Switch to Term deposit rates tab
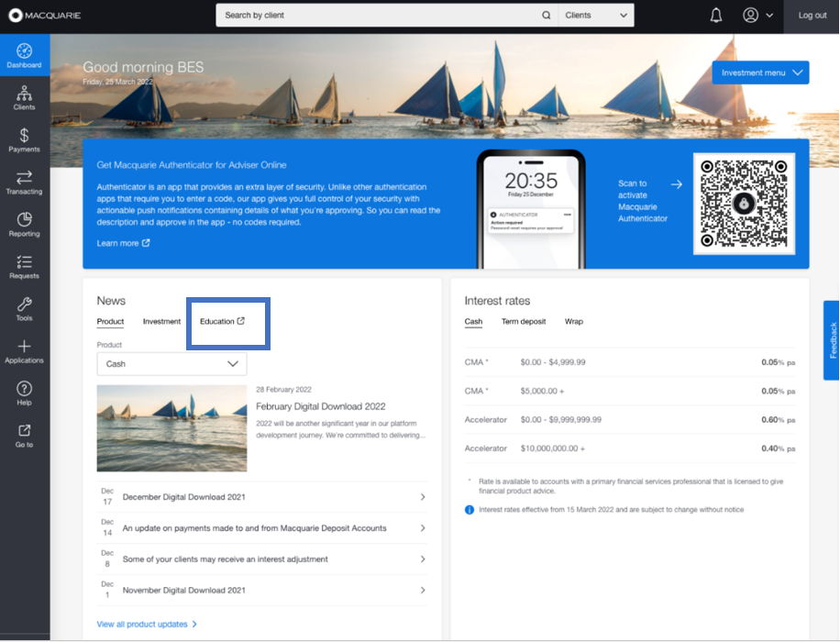Screen dimensions: 840x642 pyautogui.click(x=524, y=322)
